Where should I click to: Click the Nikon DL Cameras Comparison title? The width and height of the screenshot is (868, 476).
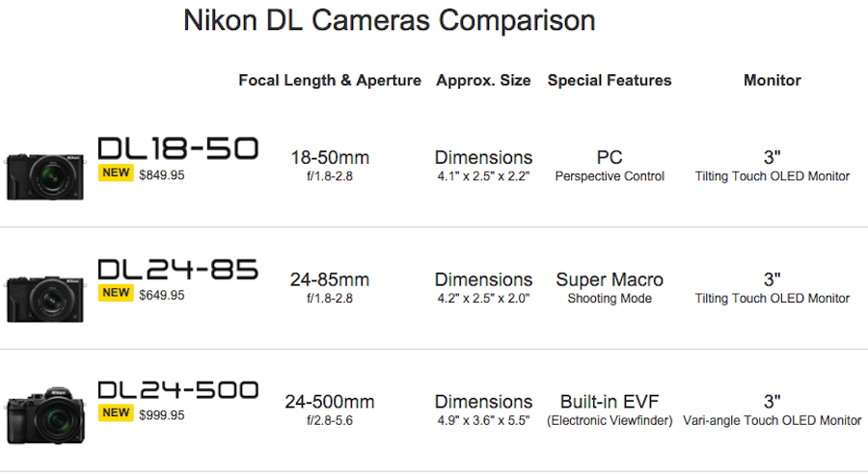point(389,21)
